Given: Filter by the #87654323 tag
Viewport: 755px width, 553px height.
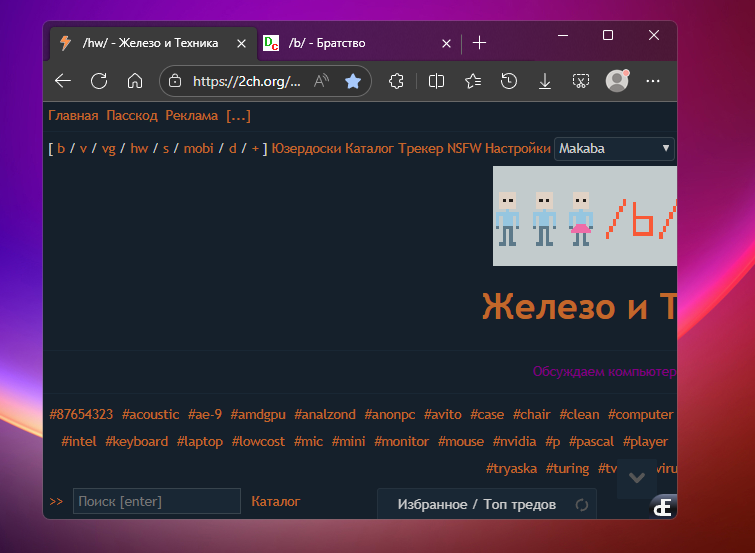Looking at the screenshot, I should [81, 414].
